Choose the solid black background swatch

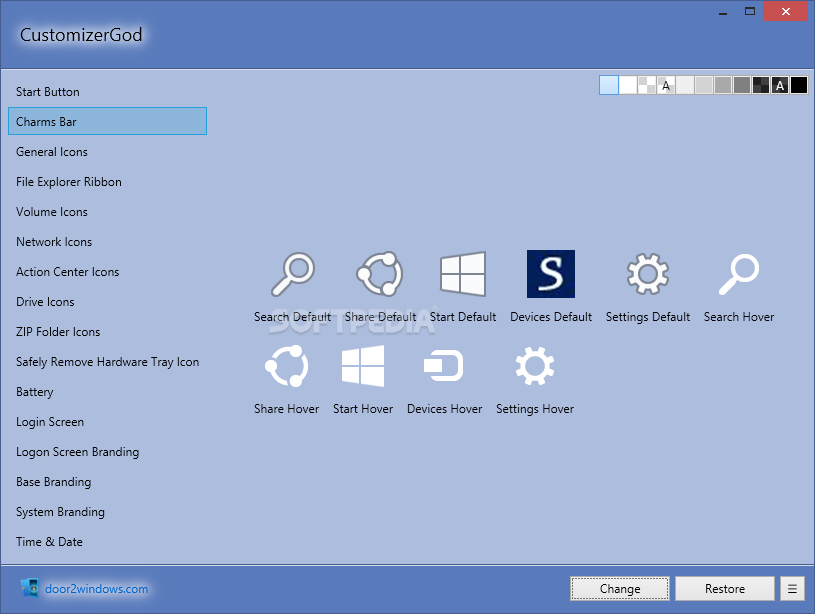coord(798,85)
